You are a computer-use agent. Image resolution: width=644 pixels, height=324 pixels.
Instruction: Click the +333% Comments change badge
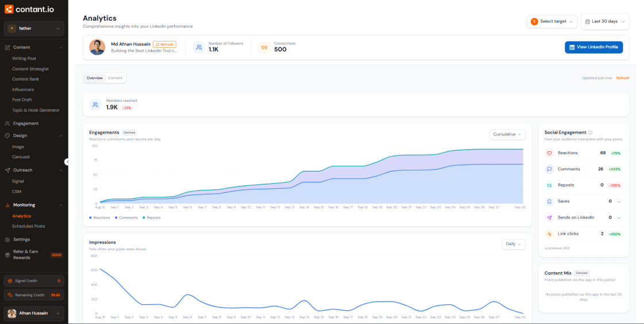615,169
